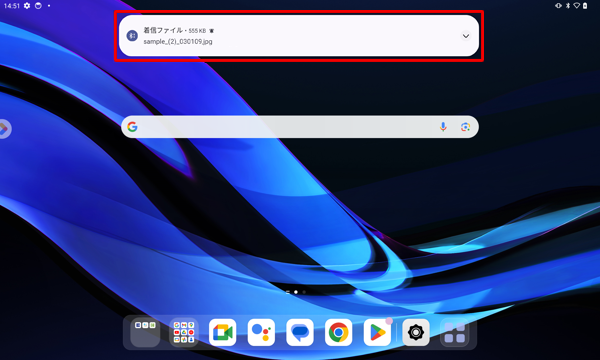Tap the settings gear in status bar
600x360 pixels.
[27, 6]
